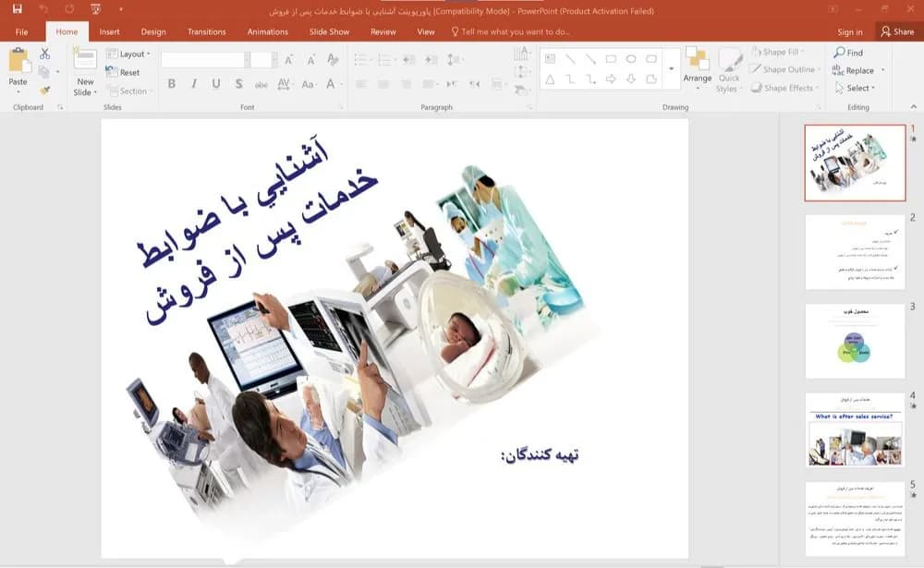
Task: Toggle text Shadow formatting
Action: (238, 84)
